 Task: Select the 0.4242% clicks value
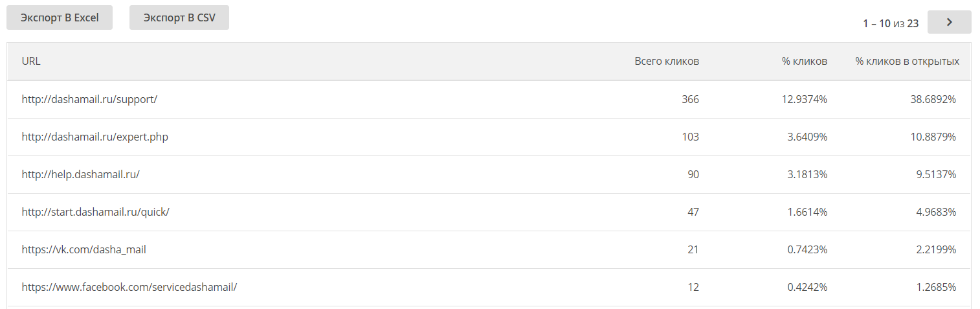pyautogui.click(x=807, y=287)
